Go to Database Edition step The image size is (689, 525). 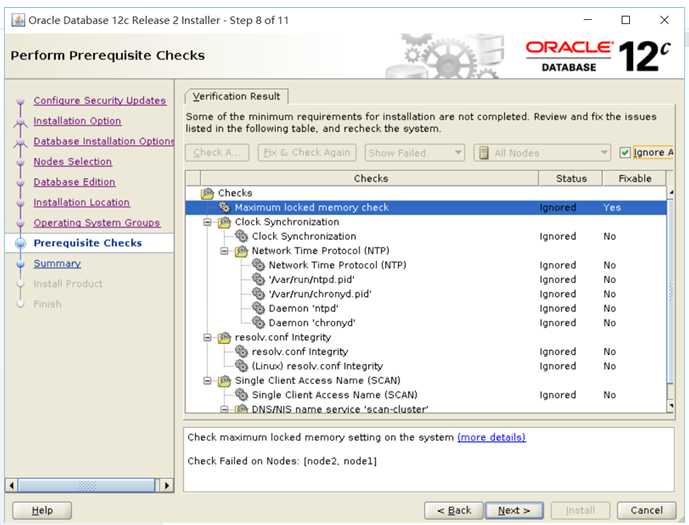[74, 182]
